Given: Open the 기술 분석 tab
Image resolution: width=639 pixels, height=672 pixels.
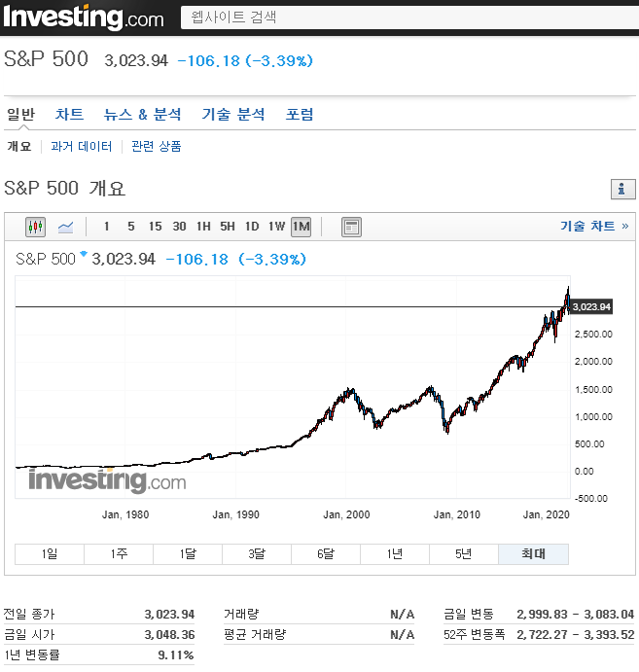Looking at the screenshot, I should 233,115.
